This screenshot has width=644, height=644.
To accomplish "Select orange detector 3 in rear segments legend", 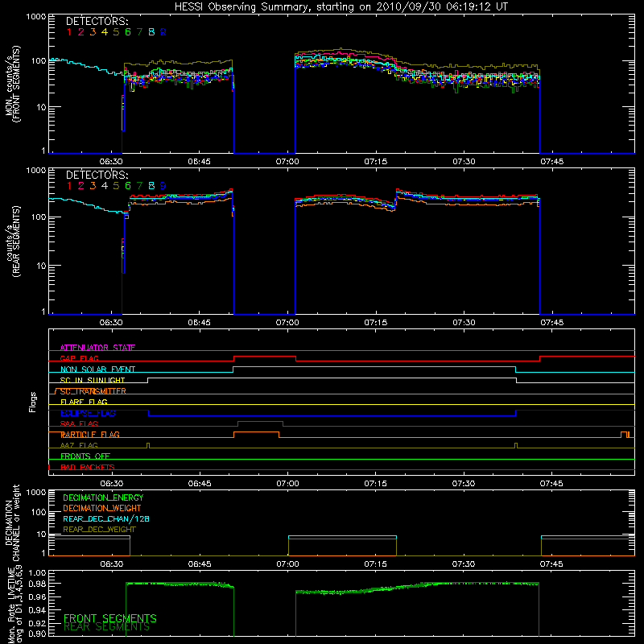I will pos(93,186).
